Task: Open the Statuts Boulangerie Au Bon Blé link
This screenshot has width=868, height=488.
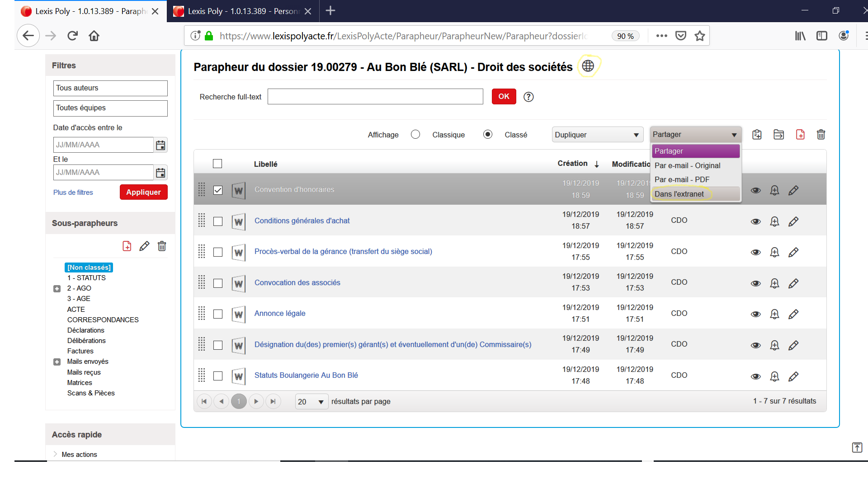Action: coord(306,375)
